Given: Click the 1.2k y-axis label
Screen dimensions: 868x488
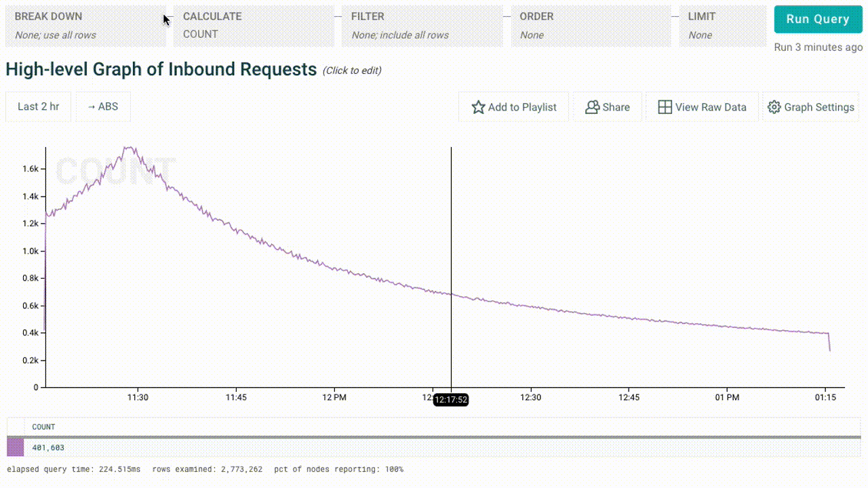Looking at the screenshot, I should (29, 224).
